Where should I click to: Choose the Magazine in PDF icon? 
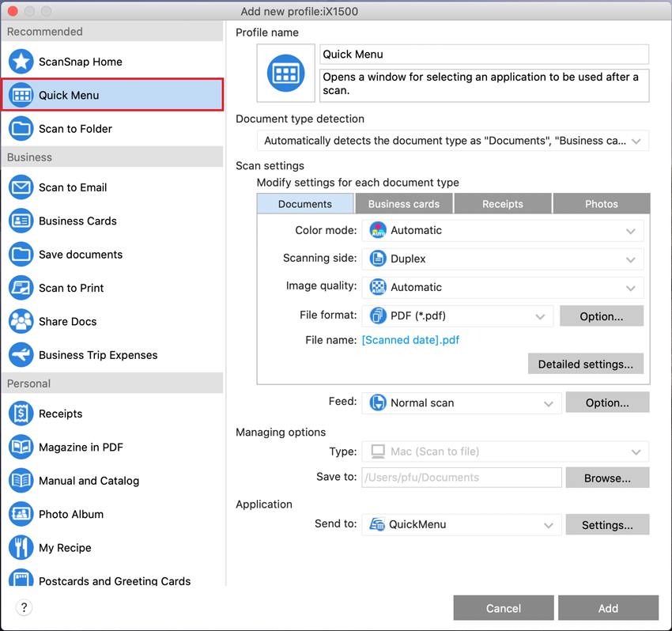pyautogui.click(x=21, y=447)
